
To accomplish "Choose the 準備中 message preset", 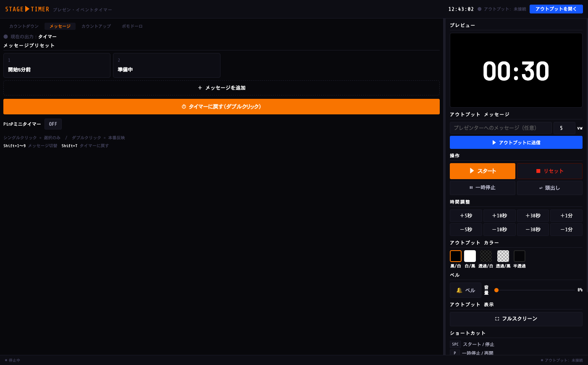I will pos(167,65).
